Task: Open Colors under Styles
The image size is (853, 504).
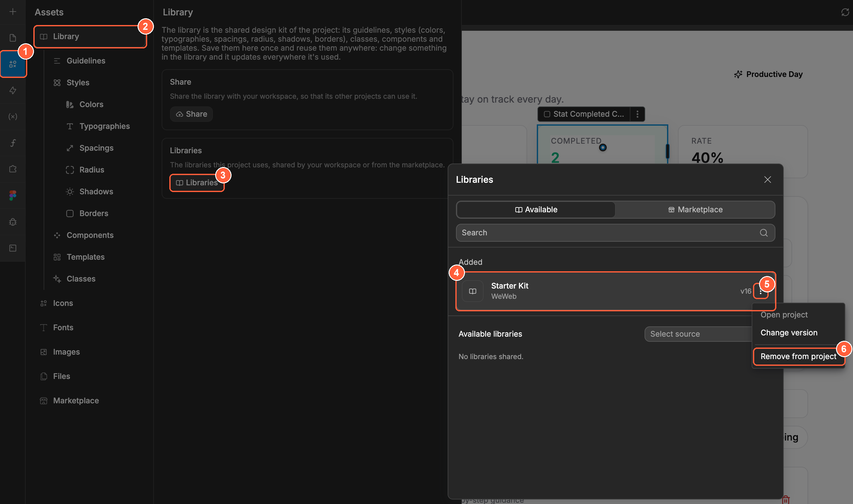Action: pos(91,104)
